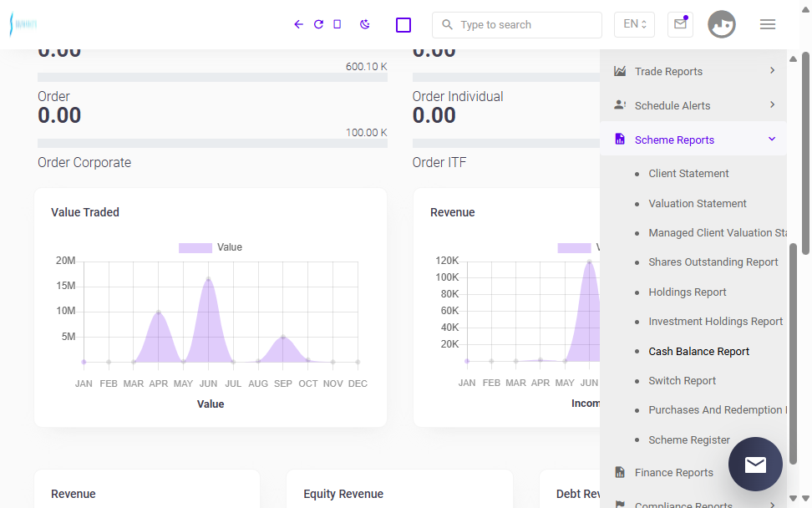Click the mobile device view icon
This screenshot has height=508, width=812.
click(x=337, y=24)
